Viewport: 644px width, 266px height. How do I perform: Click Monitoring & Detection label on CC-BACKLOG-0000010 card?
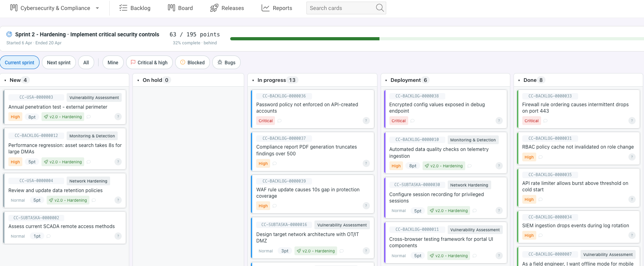pyautogui.click(x=473, y=140)
